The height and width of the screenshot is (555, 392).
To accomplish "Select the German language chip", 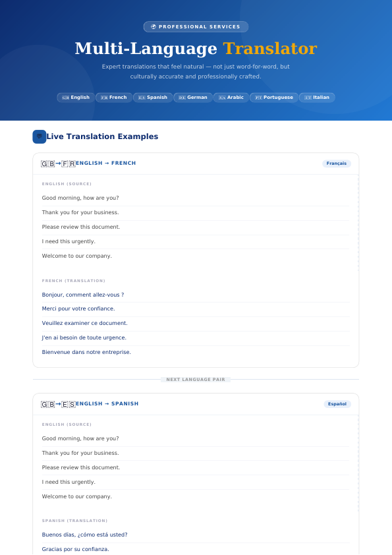I will (x=193, y=98).
